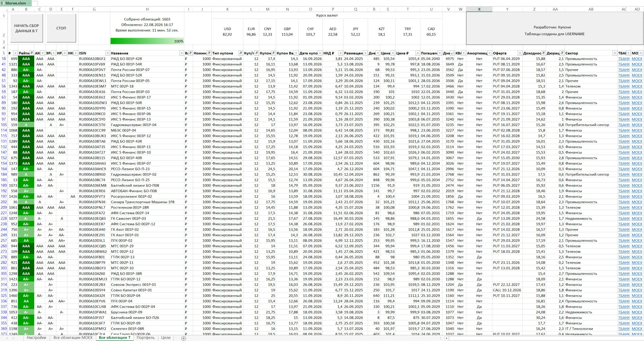Select the KZT 18,1 exchange rate cell
The image size is (644, 341).
point(382,32)
